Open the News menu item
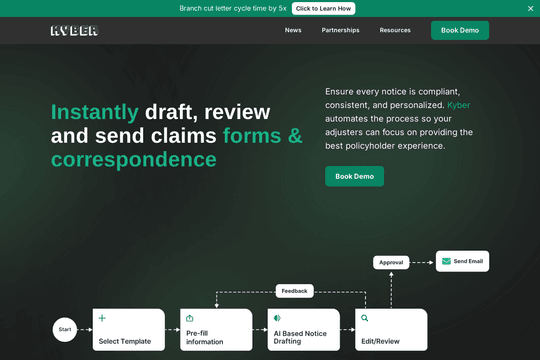The height and width of the screenshot is (360, 540). click(293, 30)
